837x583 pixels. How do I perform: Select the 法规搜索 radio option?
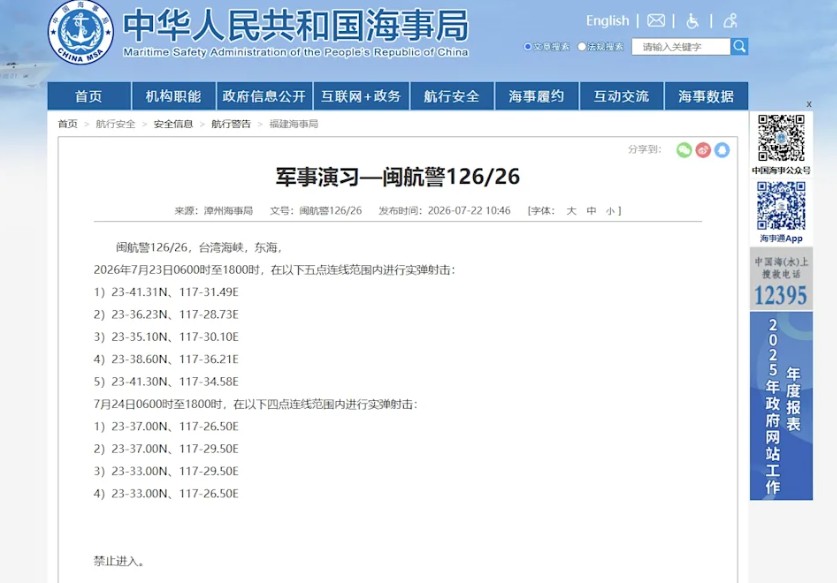point(582,46)
